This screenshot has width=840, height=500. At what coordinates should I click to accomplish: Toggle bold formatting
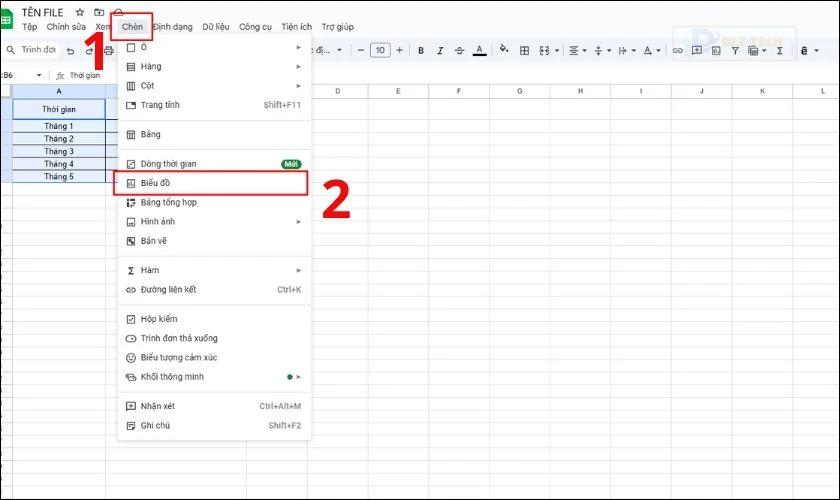pos(421,50)
